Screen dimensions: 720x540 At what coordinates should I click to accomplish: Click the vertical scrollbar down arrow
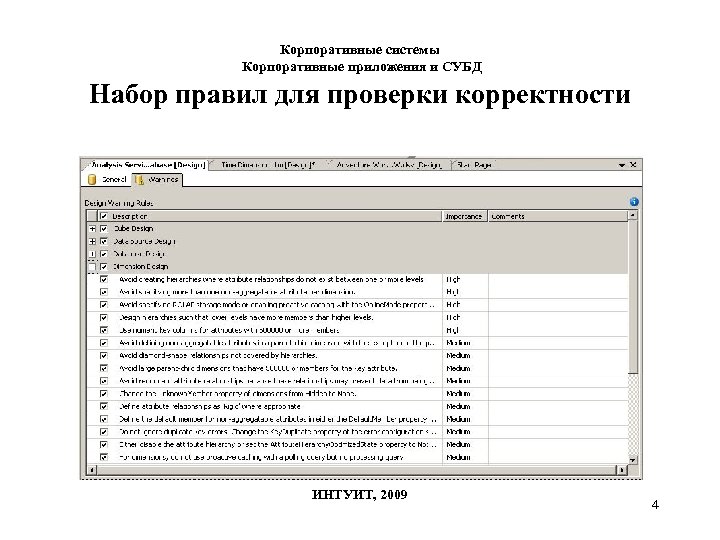(x=633, y=460)
